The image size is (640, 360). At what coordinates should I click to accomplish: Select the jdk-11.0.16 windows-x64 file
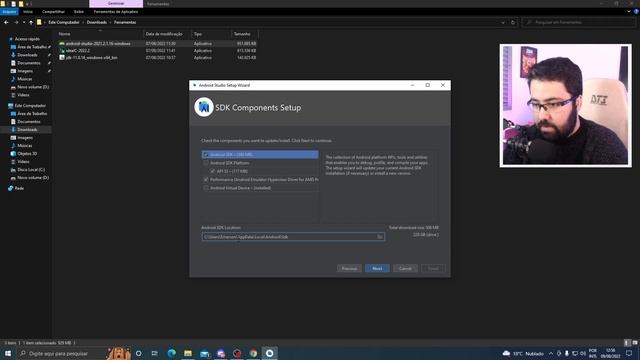tap(91, 58)
